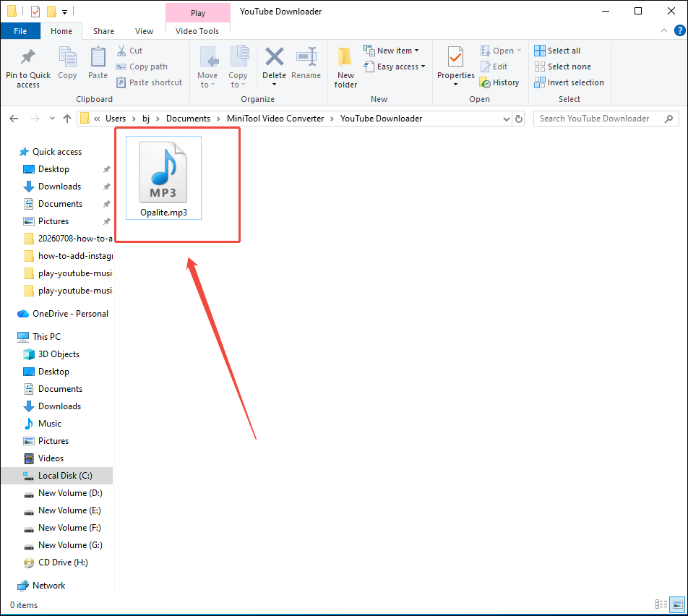The height and width of the screenshot is (616, 688).
Task: Create a New folder
Action: (345, 67)
